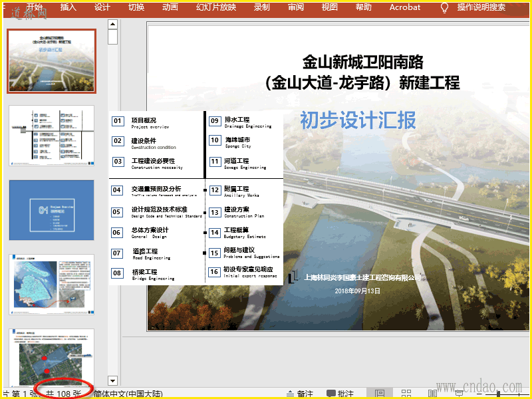Image resolution: width=532 pixels, height=399 pixels.
Task: Open the 切换 (Transitions) ribbon tab
Action: 136,7
